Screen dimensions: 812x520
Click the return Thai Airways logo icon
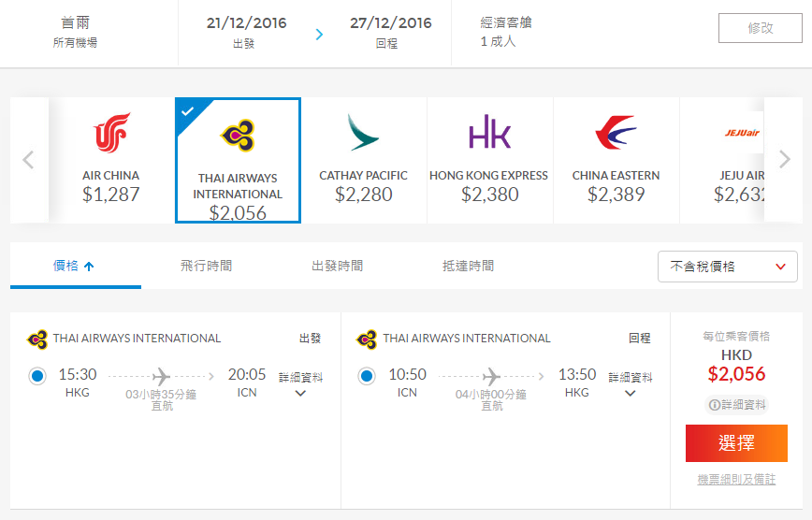coord(367,339)
